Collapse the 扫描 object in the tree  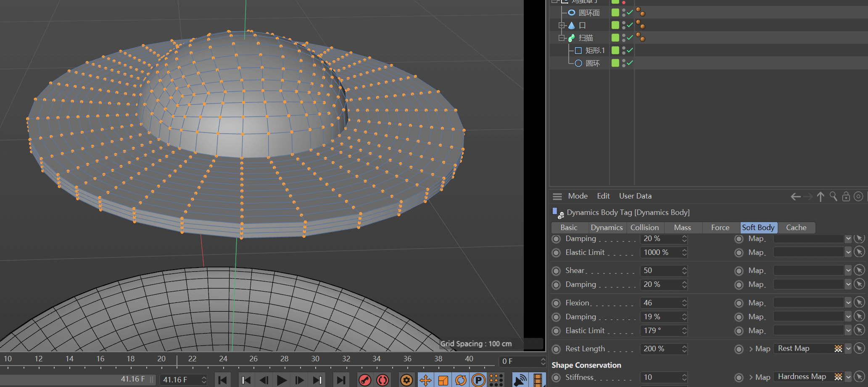point(562,38)
